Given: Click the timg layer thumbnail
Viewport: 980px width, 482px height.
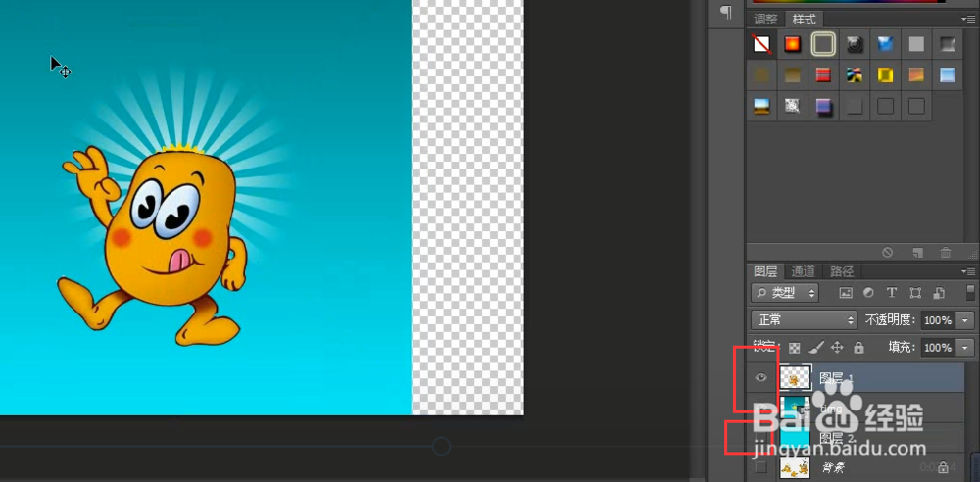Looking at the screenshot, I should click(795, 407).
